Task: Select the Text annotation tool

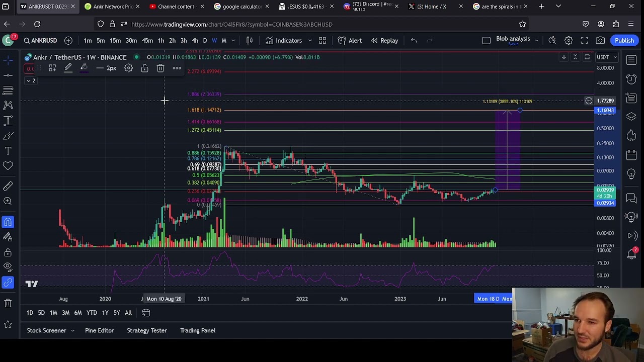Action: [8, 151]
